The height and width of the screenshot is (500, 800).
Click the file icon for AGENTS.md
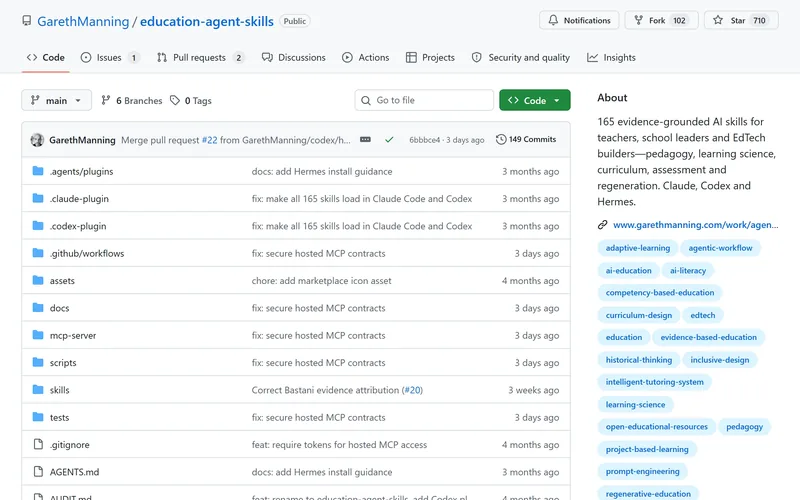[38, 471]
